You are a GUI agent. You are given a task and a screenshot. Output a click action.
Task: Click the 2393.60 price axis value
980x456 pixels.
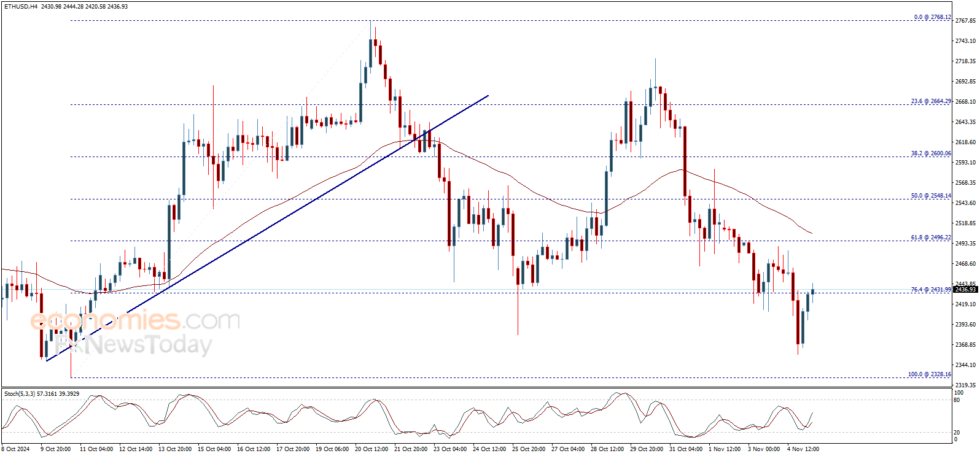[965, 325]
